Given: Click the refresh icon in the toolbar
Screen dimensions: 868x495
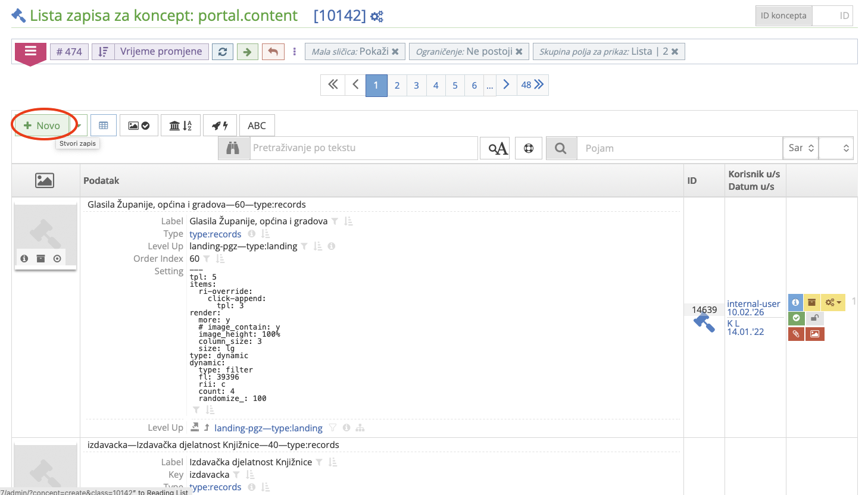Looking at the screenshot, I should pyautogui.click(x=223, y=51).
